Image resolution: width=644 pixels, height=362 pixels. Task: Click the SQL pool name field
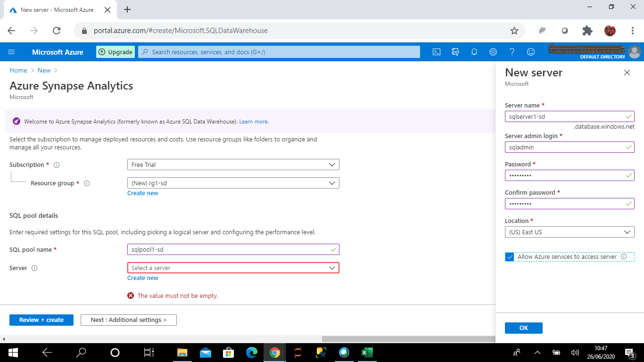pos(233,249)
